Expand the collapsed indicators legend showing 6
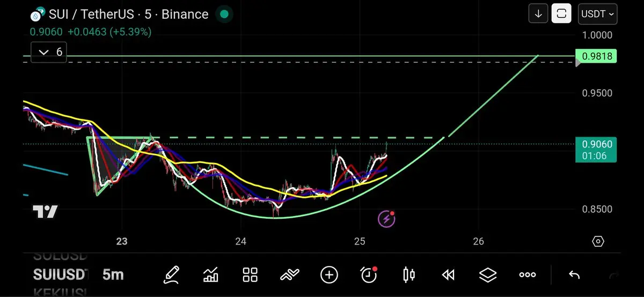Image resolution: width=644 pixels, height=297 pixels. point(48,52)
